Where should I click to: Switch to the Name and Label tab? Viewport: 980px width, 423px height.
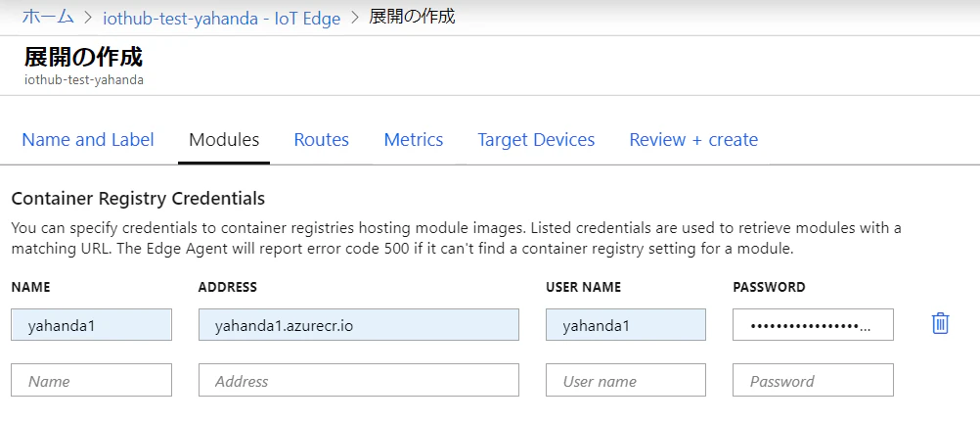[87, 140]
